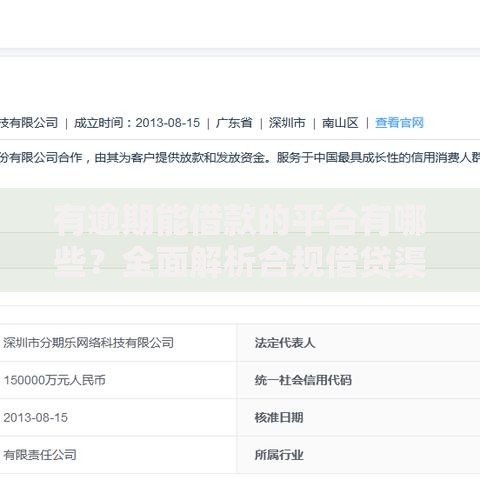Click the 南山区 district text
This screenshot has width=480, height=480.
click(x=340, y=123)
